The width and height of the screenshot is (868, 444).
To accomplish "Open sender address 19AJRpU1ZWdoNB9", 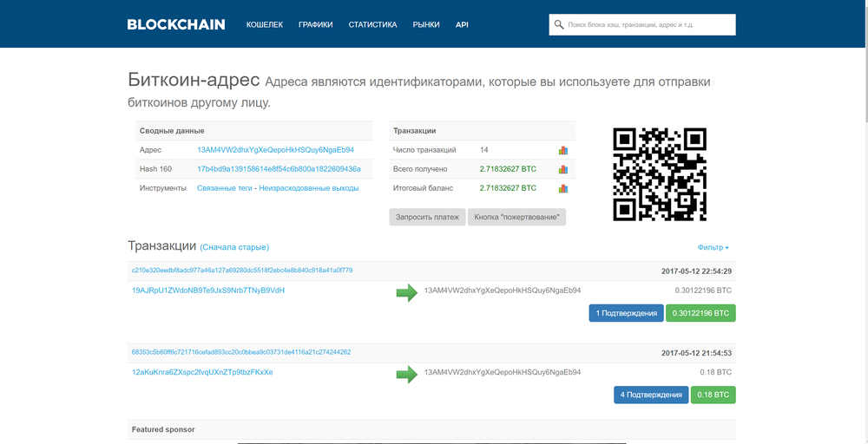I will 208,290.
